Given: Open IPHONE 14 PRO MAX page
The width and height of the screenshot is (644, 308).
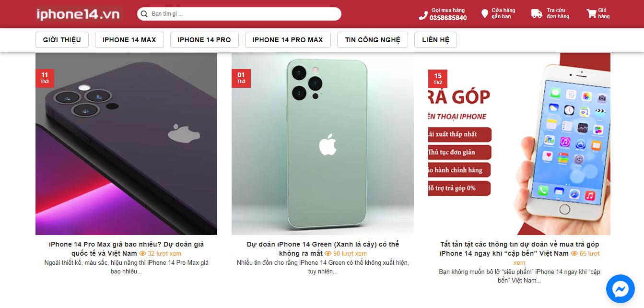Looking at the screenshot, I should click(x=288, y=40).
